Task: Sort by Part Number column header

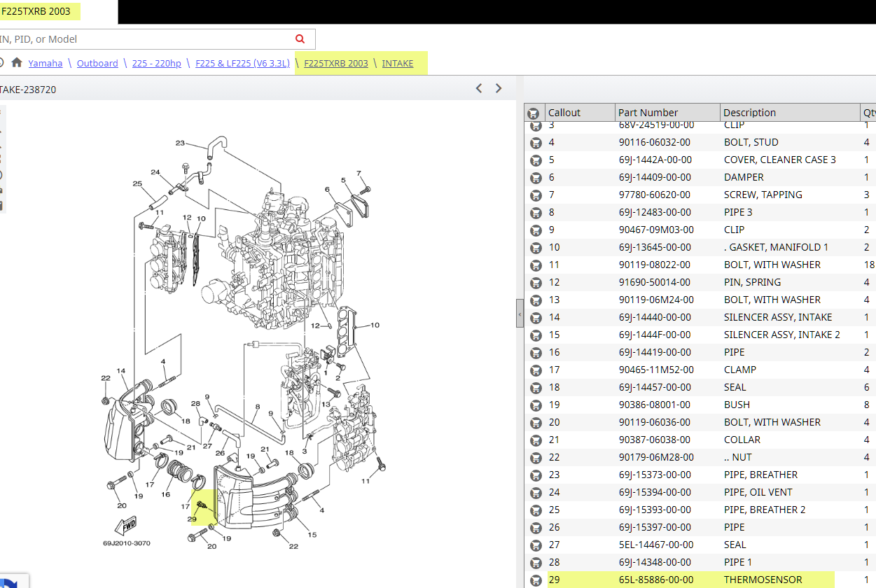Action: (x=667, y=113)
